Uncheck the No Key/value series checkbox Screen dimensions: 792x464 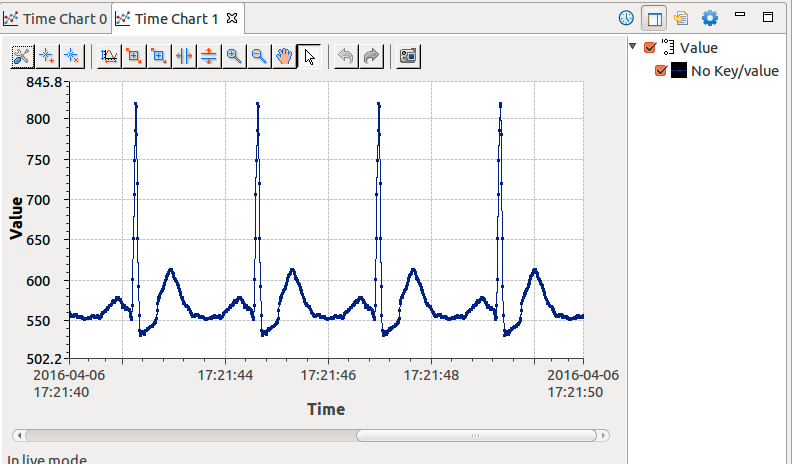(661, 71)
